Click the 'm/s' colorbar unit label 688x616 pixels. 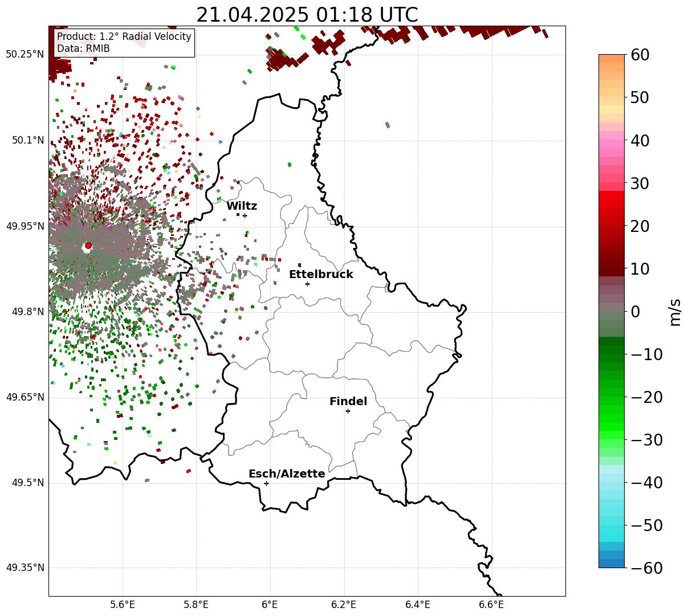click(675, 311)
